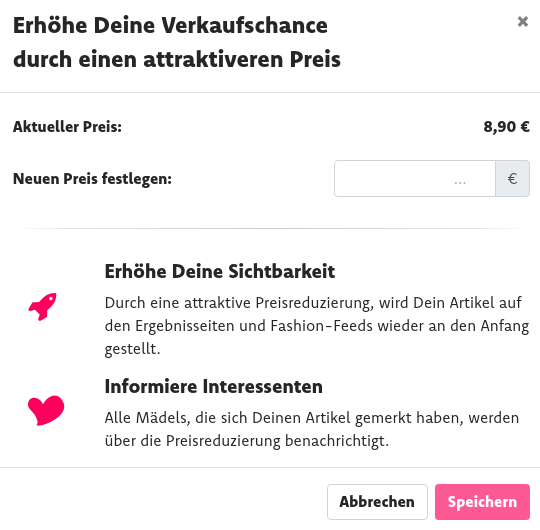
Task: Click the paragraph starting 'Durch eine attraktive Preisreduzierung'
Action: [317, 326]
